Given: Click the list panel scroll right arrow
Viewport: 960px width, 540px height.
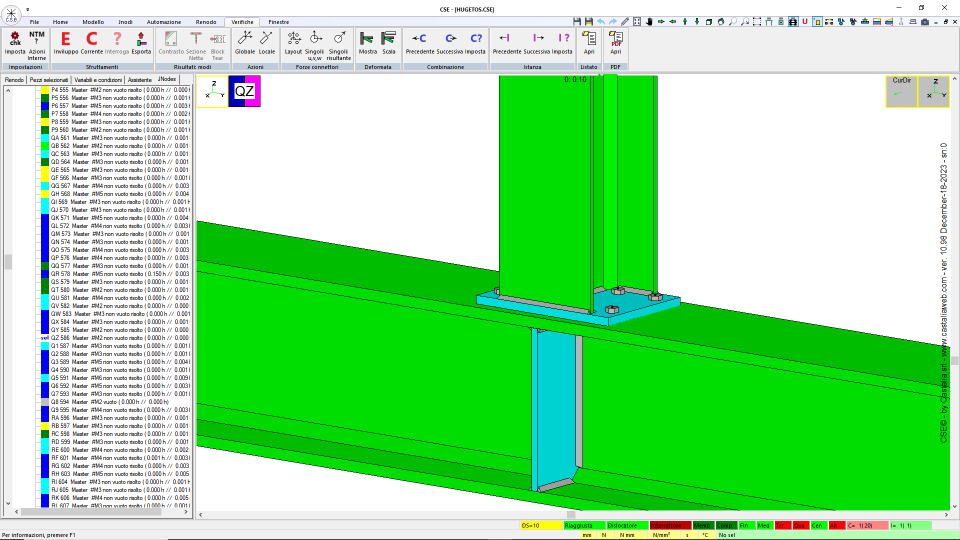Looking at the screenshot, I should (186, 512).
